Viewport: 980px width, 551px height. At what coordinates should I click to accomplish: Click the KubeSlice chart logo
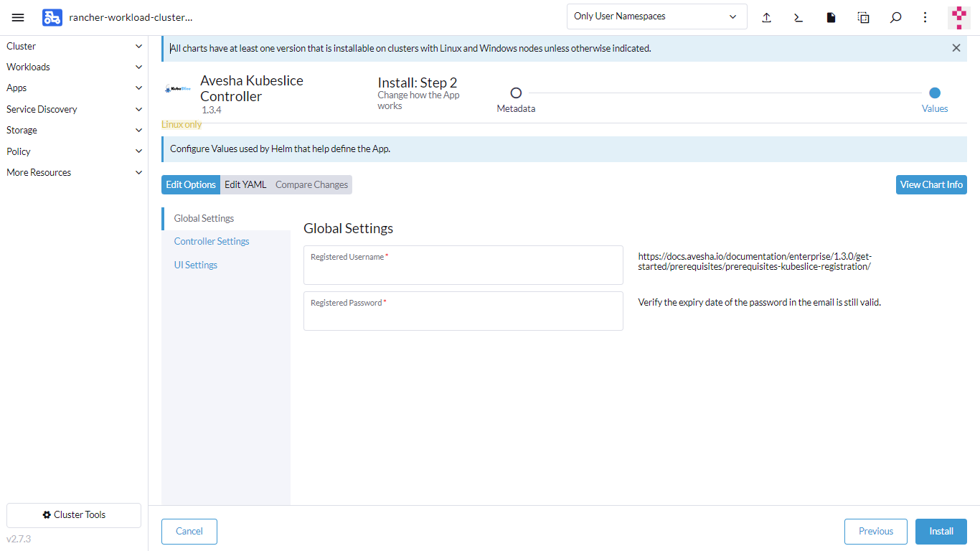tap(178, 89)
